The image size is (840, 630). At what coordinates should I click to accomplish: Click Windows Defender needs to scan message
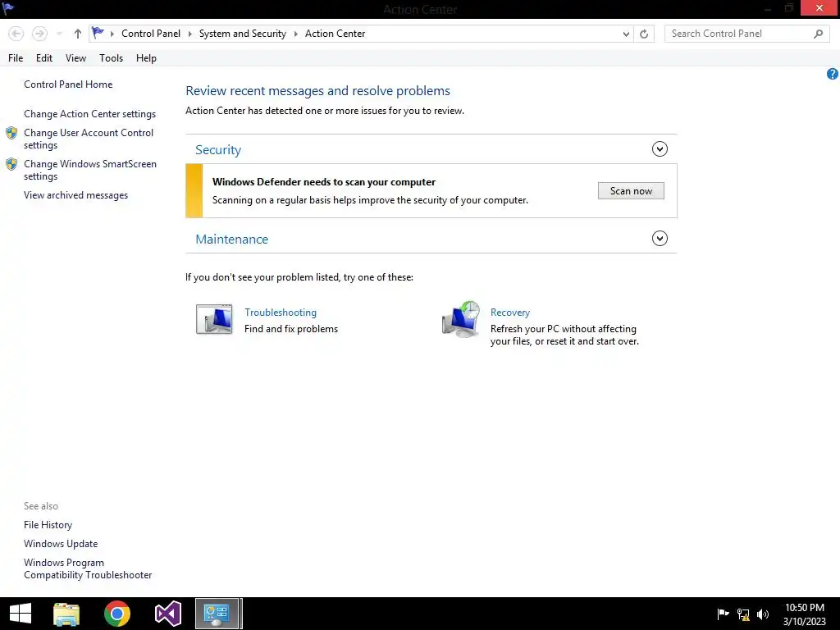click(x=323, y=181)
